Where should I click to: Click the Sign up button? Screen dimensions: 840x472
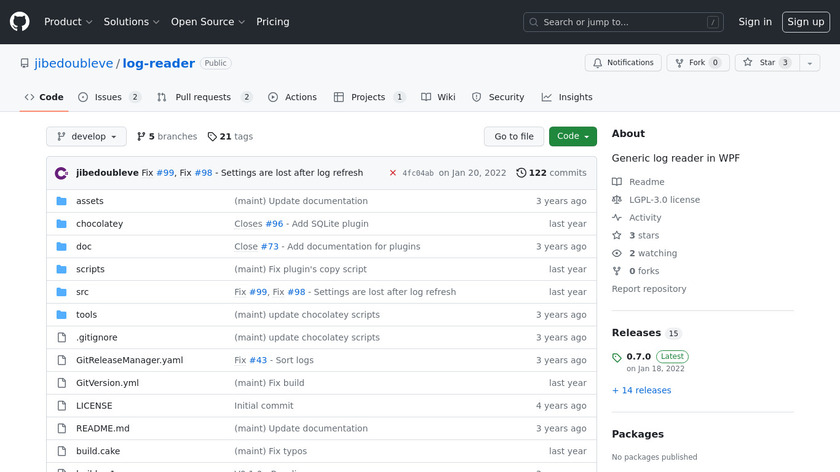click(805, 21)
